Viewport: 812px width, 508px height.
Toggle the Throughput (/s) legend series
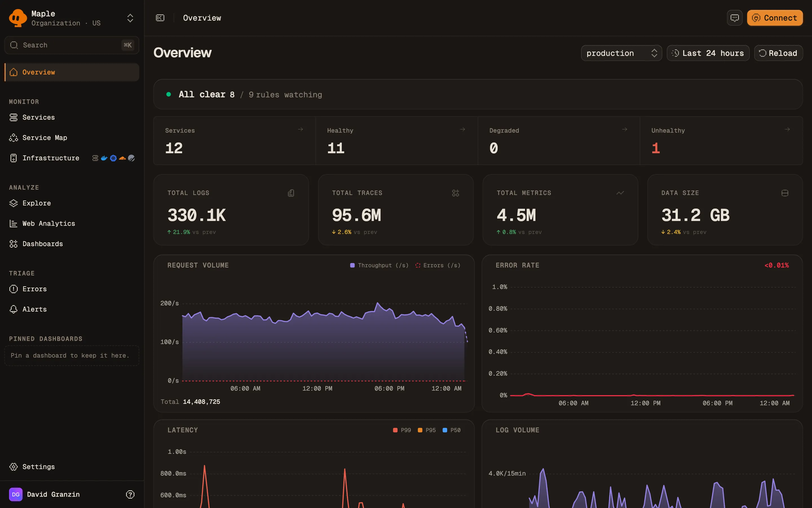tap(379, 265)
